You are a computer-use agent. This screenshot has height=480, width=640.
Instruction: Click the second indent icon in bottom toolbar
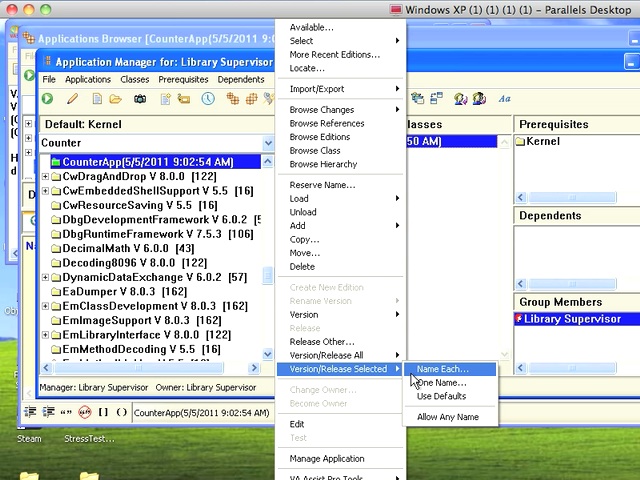[x=49, y=412]
